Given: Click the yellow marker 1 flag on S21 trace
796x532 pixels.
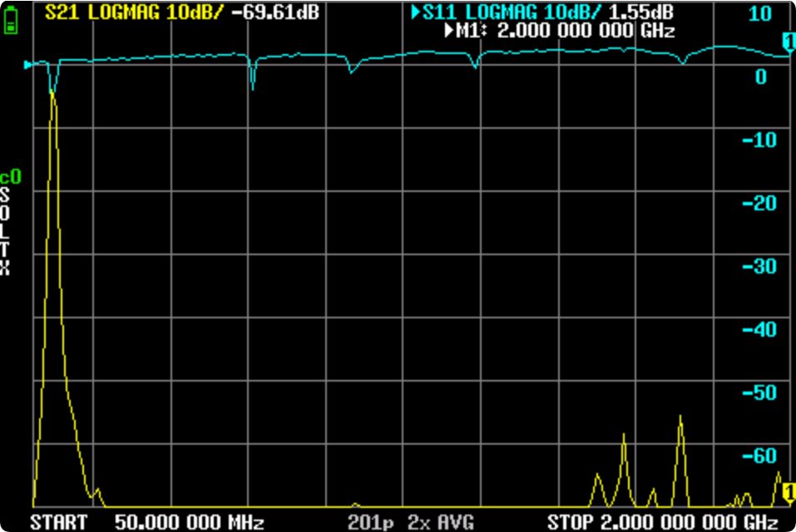Looking at the screenshot, I should pyautogui.click(x=789, y=494).
